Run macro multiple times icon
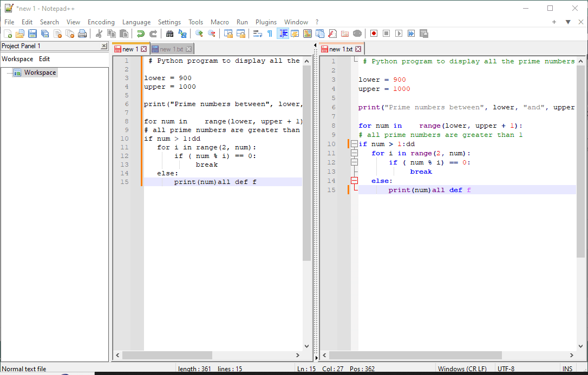The height and width of the screenshot is (375, 588). (411, 34)
